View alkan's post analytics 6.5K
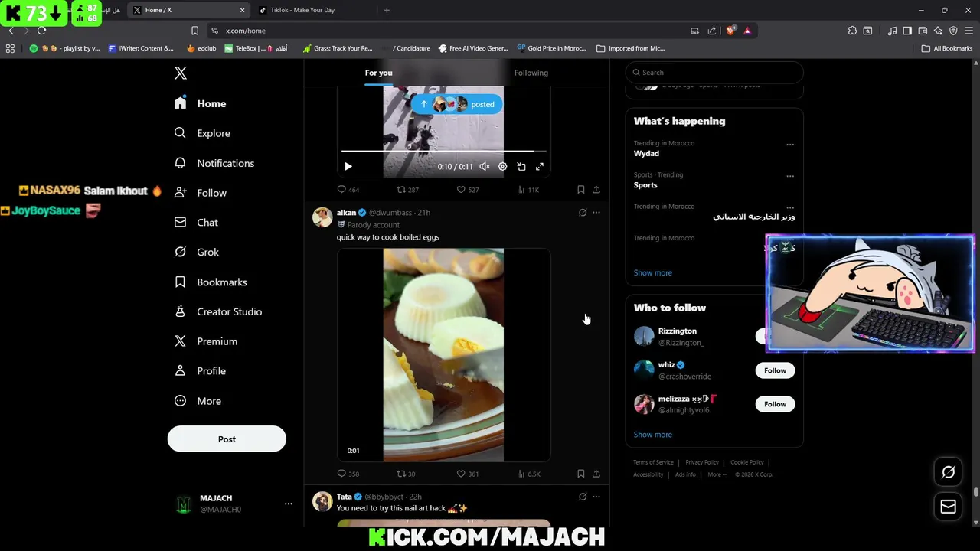 pyautogui.click(x=528, y=474)
